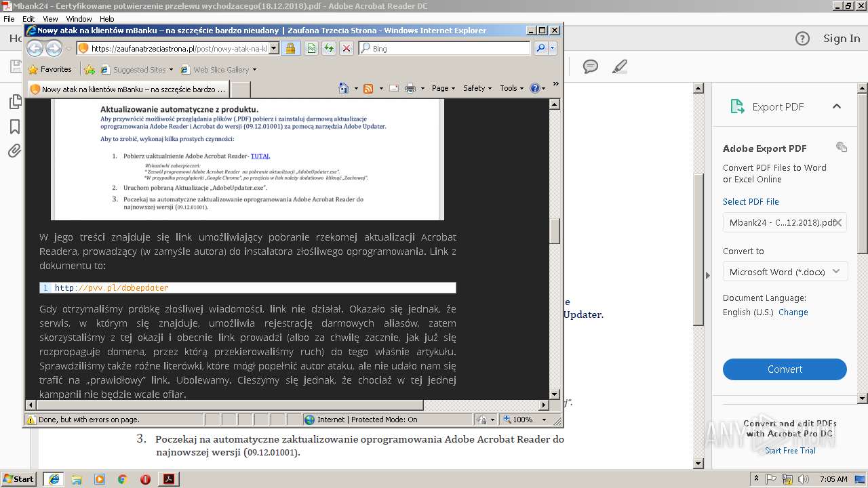Open the Page menu in IE
This screenshot has width=868, height=488.
443,88
